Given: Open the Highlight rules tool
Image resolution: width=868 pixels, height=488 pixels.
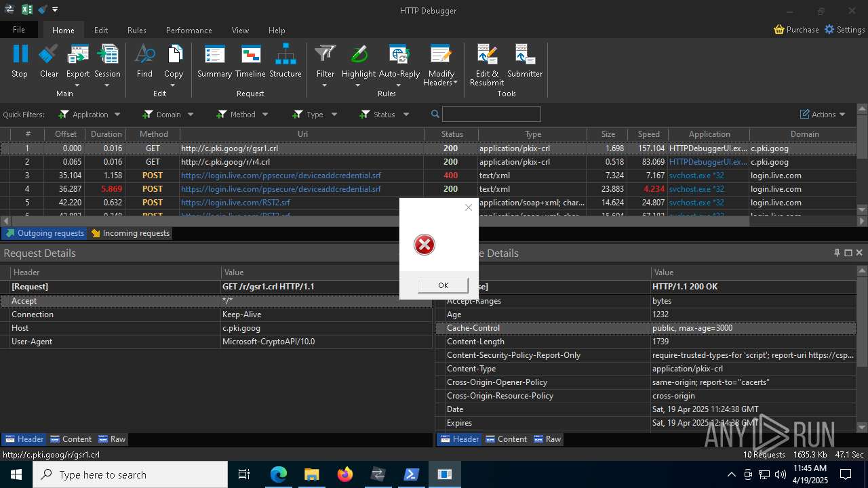Looking at the screenshot, I should [359, 62].
